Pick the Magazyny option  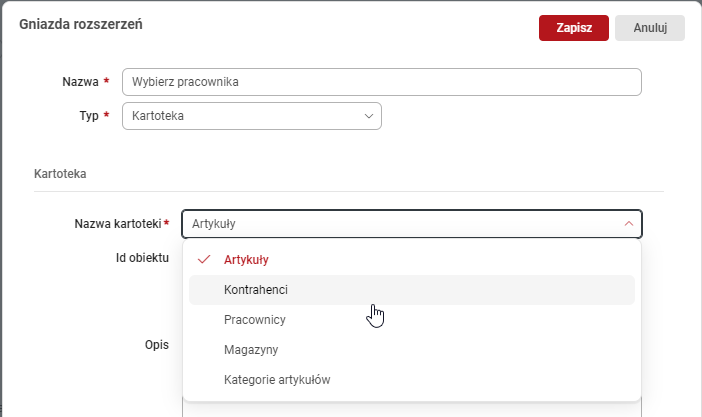click(251, 350)
